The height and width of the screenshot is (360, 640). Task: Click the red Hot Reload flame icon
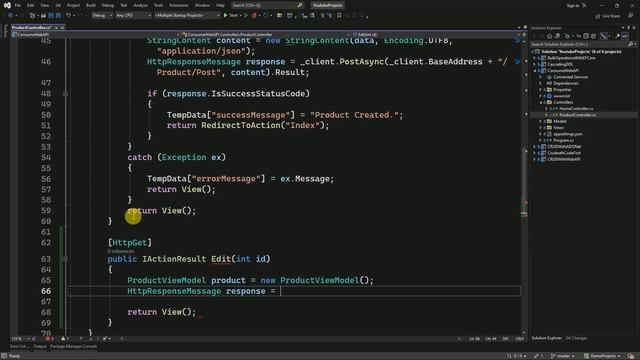click(x=254, y=16)
